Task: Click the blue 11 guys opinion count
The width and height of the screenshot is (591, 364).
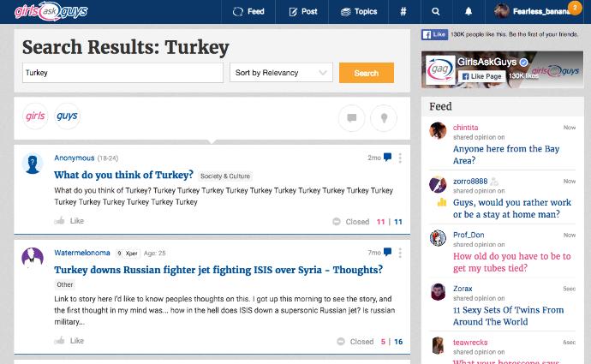Action: point(398,222)
